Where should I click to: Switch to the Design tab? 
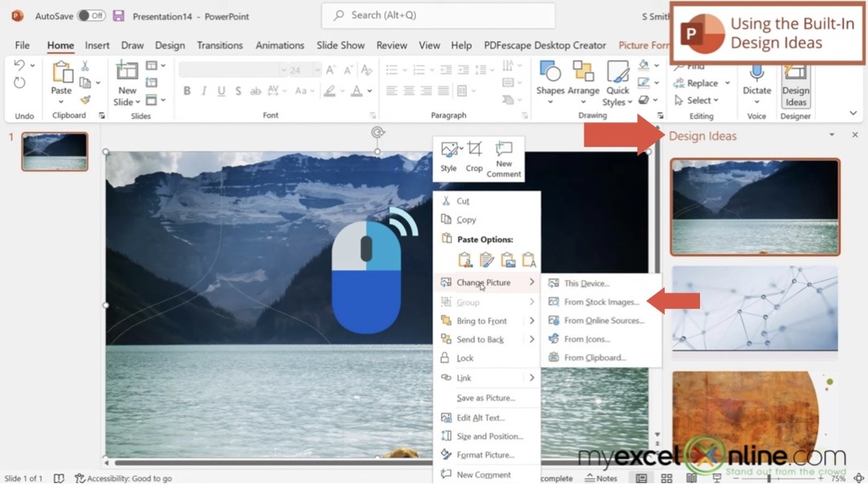[x=170, y=45]
